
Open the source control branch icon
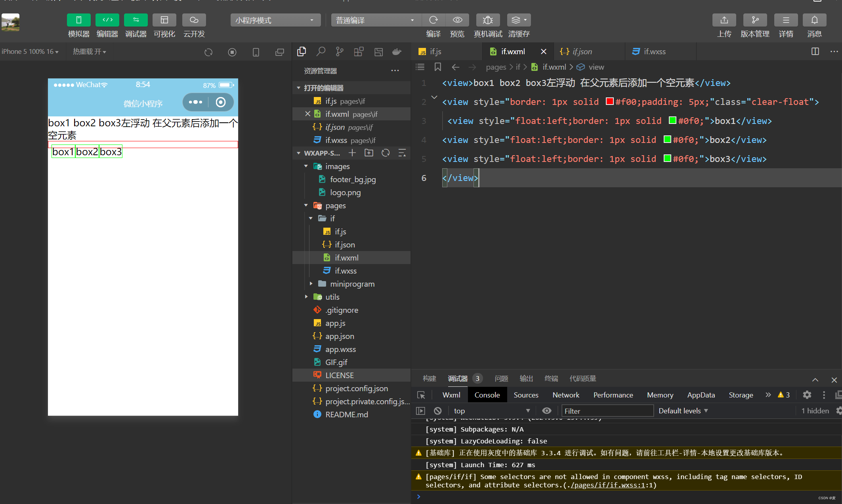click(340, 51)
